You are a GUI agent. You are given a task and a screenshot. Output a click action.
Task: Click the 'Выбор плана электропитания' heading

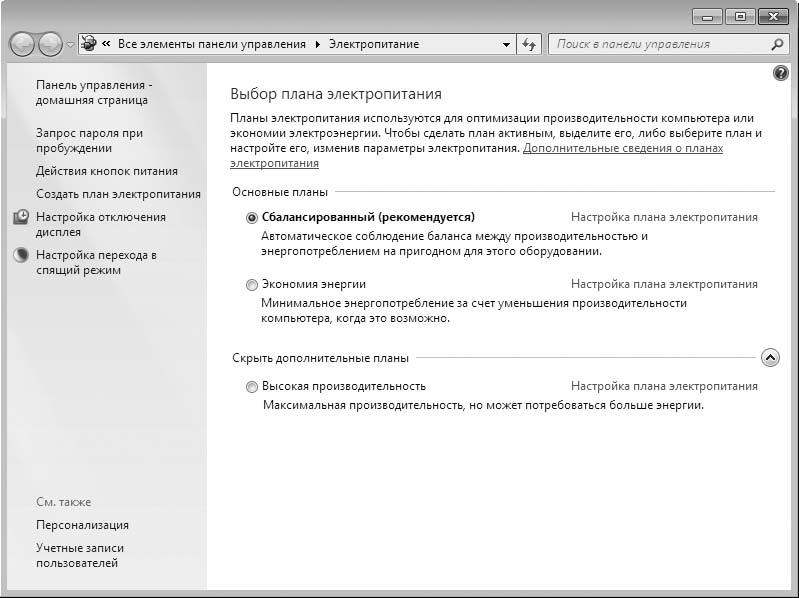tap(336, 94)
